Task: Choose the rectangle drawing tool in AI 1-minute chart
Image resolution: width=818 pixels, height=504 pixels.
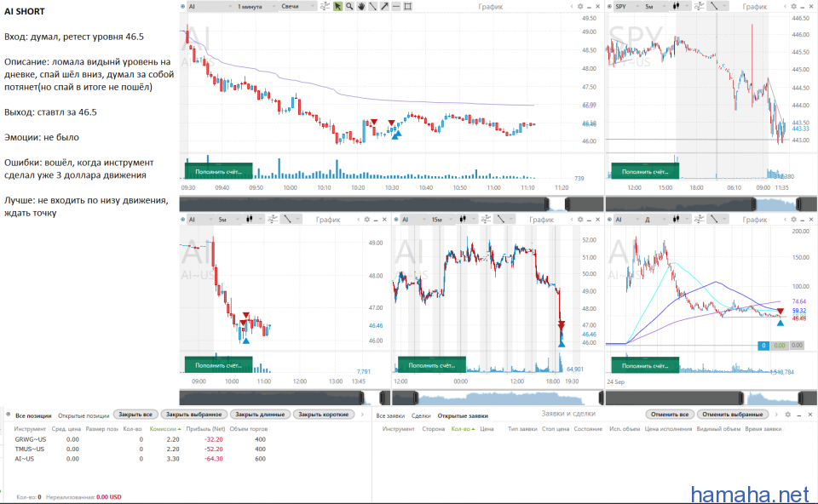Action: 408,6
